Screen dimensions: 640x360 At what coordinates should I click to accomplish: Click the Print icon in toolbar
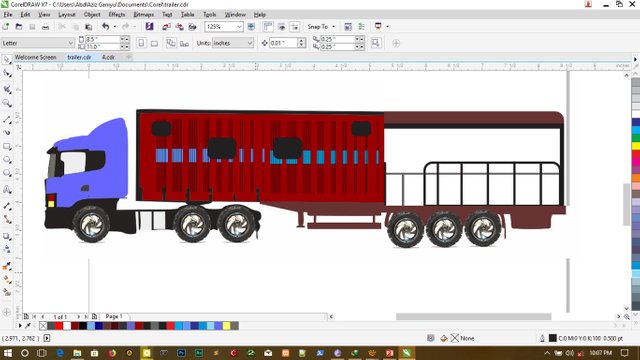[x=45, y=27]
